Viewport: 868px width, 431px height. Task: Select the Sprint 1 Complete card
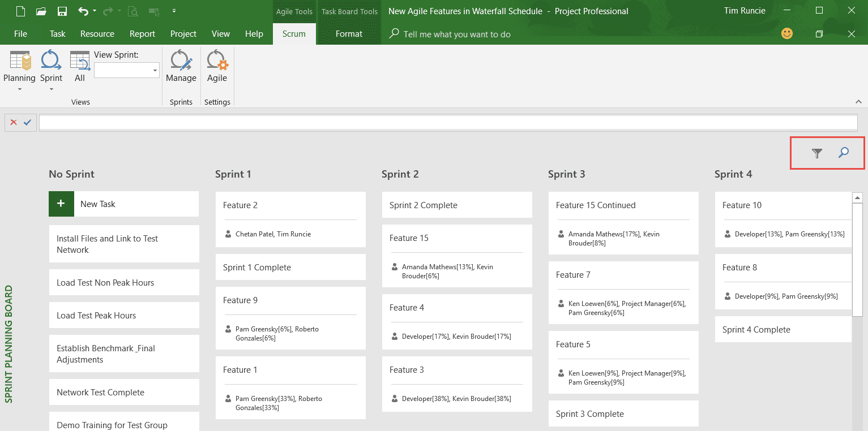pos(290,267)
